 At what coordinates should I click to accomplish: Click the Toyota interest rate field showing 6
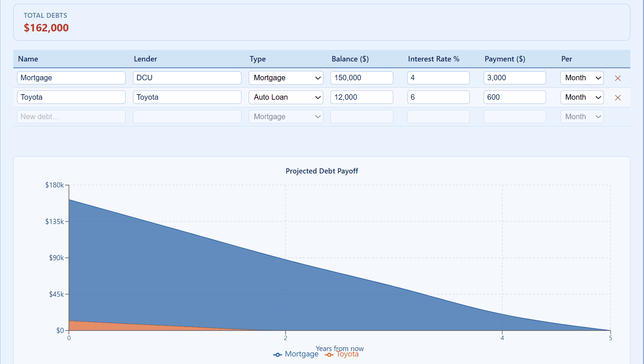pyautogui.click(x=438, y=97)
